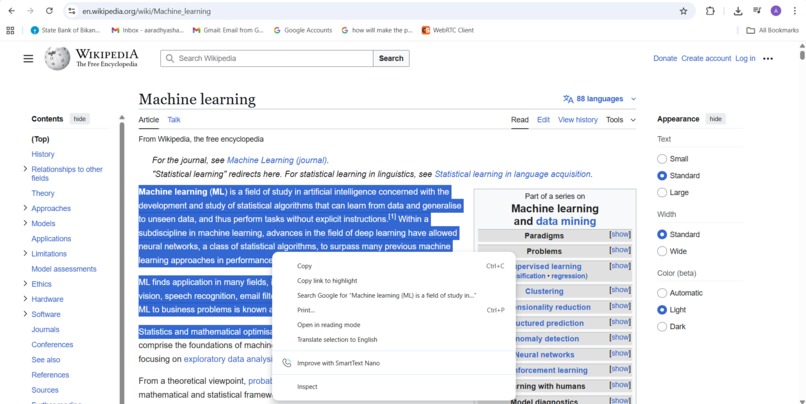Open the media control icon in toolbar

tap(757, 11)
